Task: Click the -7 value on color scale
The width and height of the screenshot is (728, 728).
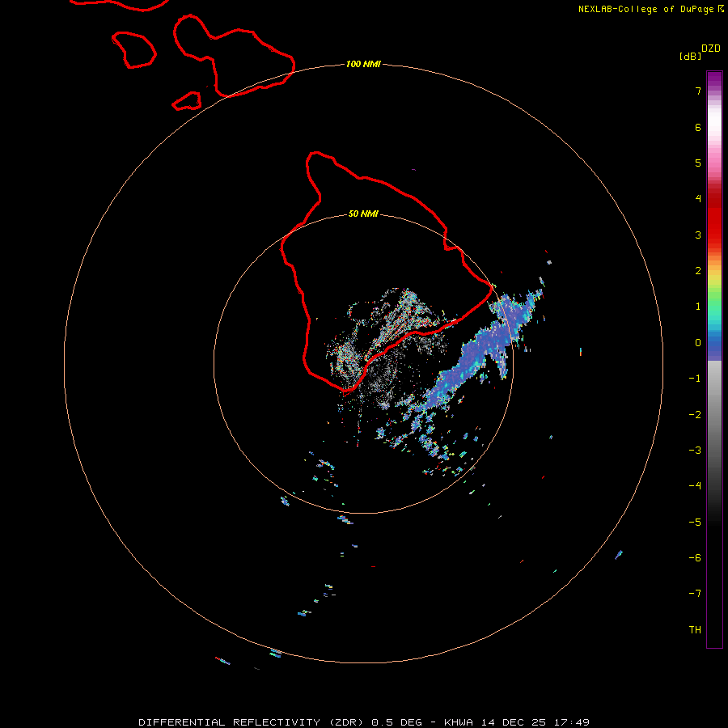Action: 695,594
